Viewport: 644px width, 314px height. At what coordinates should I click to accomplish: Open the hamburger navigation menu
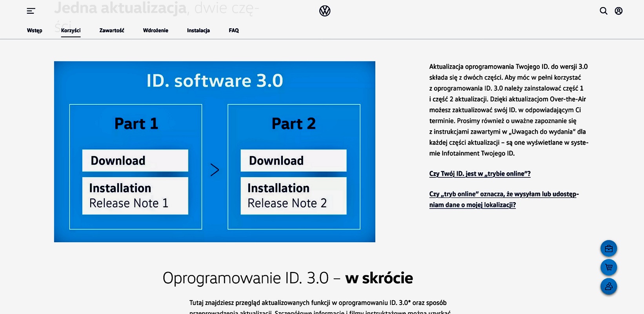(31, 11)
